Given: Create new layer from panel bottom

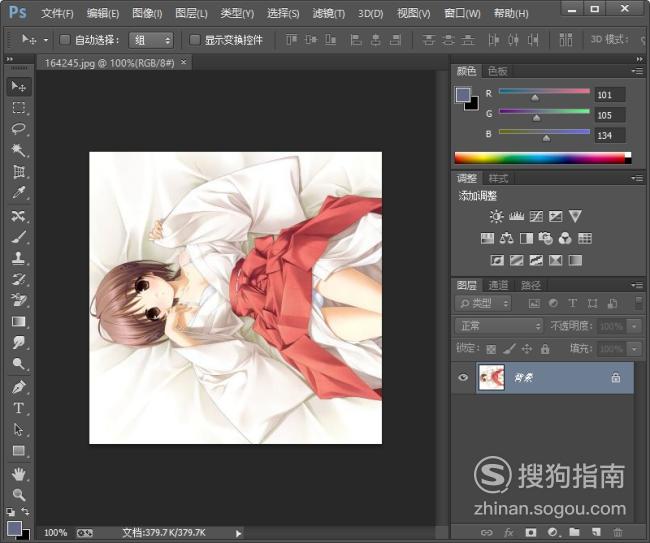Looking at the screenshot, I should click(596, 532).
